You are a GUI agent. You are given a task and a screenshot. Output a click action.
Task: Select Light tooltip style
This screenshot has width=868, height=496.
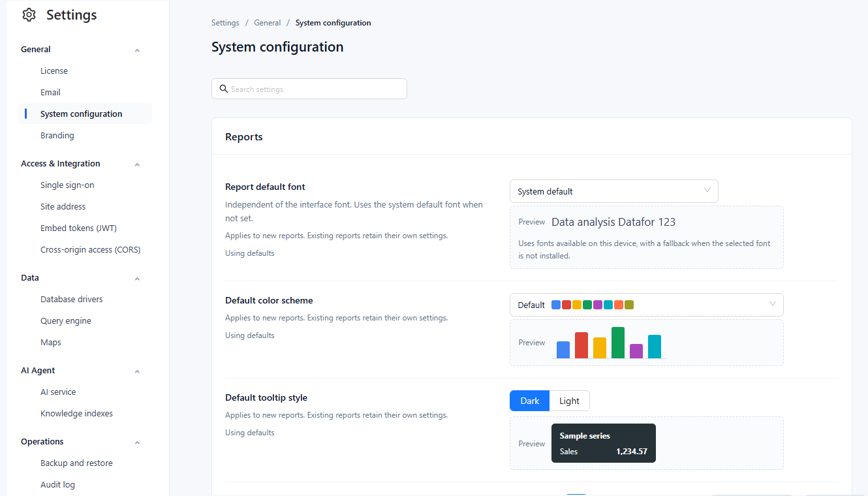[x=569, y=401]
